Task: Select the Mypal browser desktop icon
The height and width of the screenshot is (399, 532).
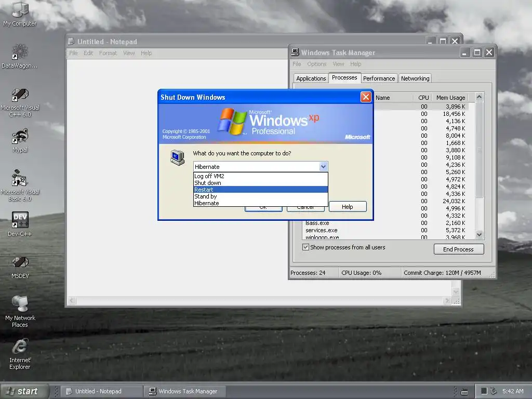Action: (x=20, y=140)
